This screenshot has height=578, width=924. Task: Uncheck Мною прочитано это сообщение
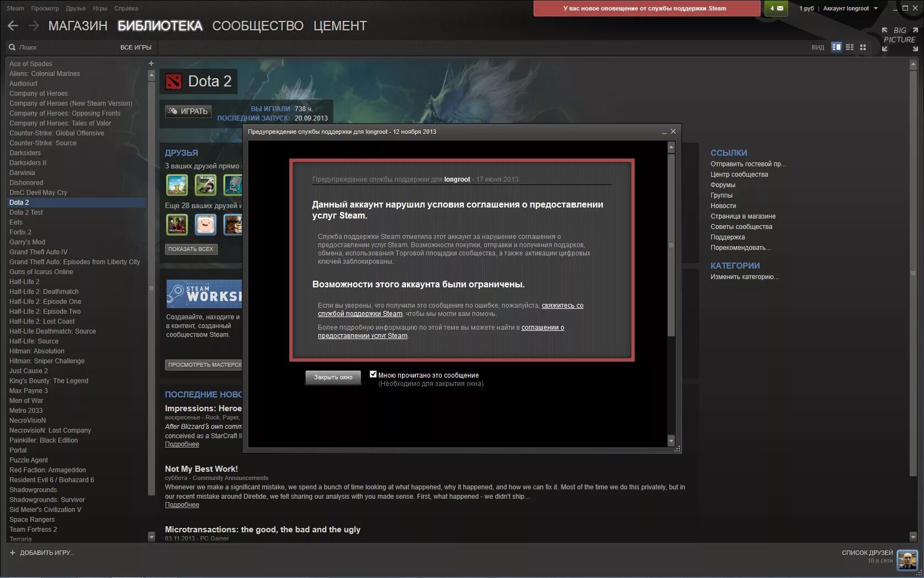(x=373, y=373)
